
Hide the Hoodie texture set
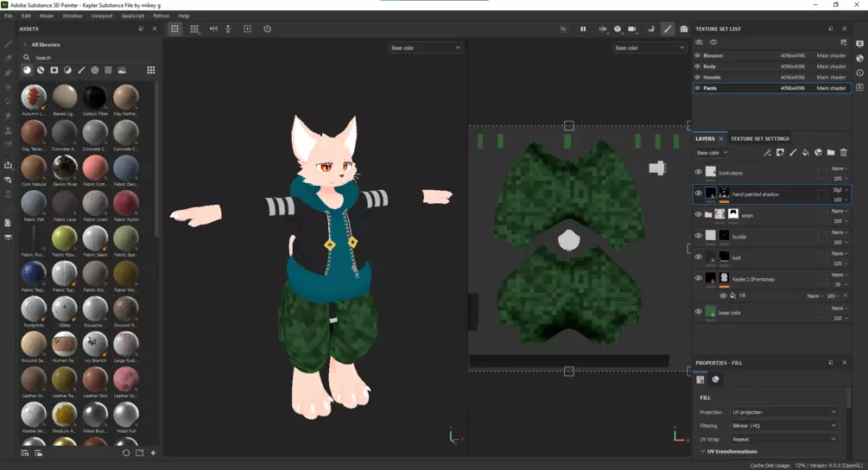click(698, 77)
